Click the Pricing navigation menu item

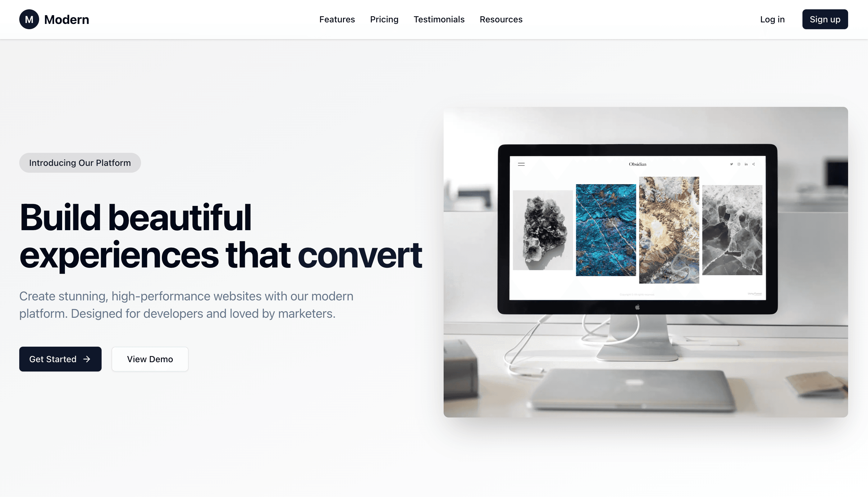point(384,19)
